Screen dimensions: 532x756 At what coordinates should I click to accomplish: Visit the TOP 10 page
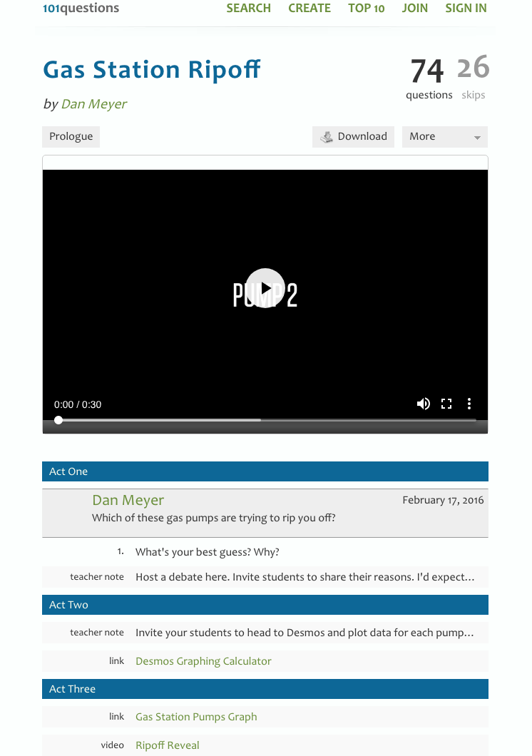pos(366,9)
